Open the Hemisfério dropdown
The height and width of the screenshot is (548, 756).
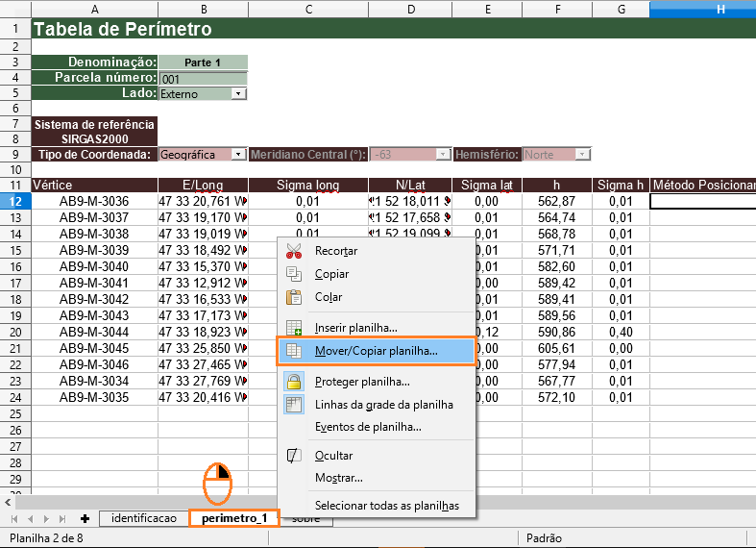click(x=583, y=154)
